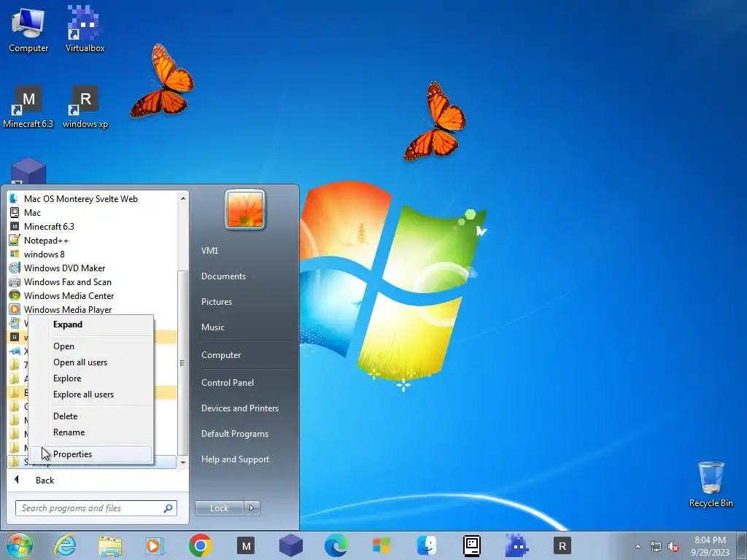This screenshot has height=560, width=747.
Task: Select Open all users in the context menu
Action: 91,362
